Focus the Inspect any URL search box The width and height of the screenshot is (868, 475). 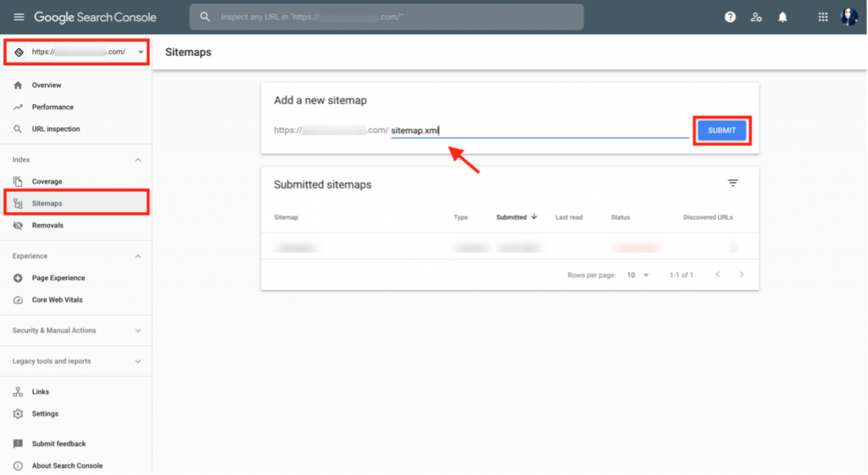(387, 17)
